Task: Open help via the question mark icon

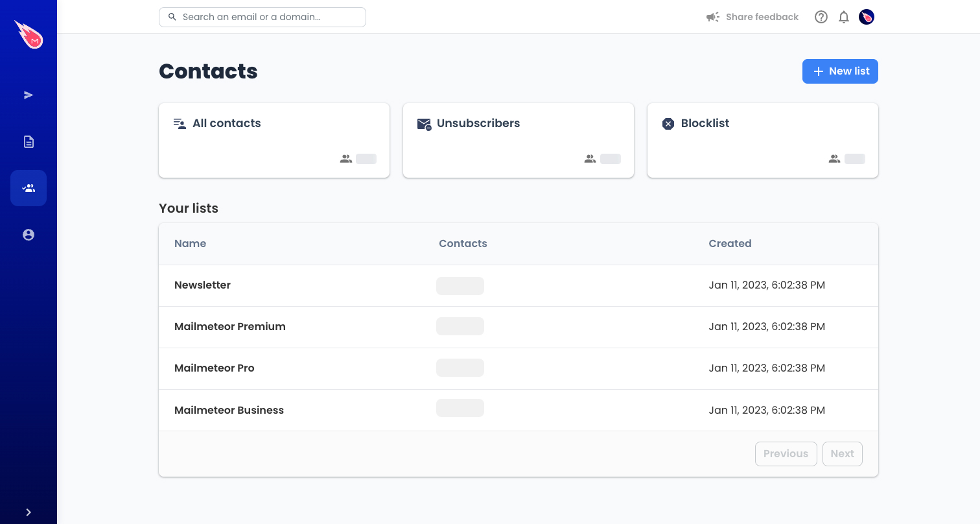Action: [x=821, y=17]
